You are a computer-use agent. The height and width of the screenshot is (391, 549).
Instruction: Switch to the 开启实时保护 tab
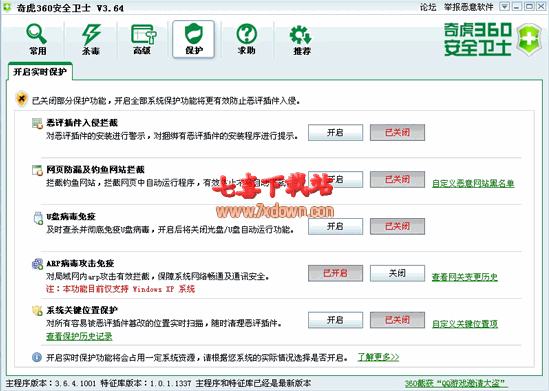(40, 72)
